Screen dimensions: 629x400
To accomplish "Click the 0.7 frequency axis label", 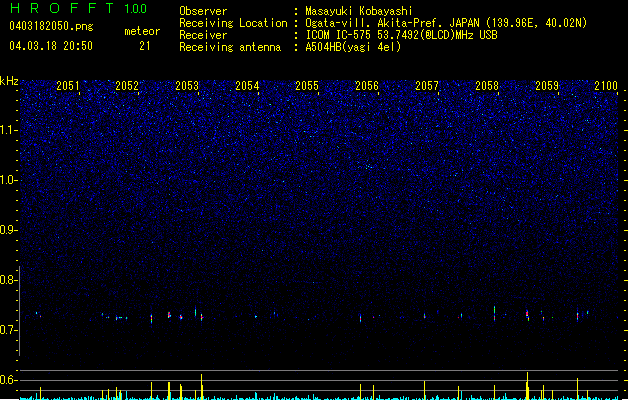I will [9, 330].
